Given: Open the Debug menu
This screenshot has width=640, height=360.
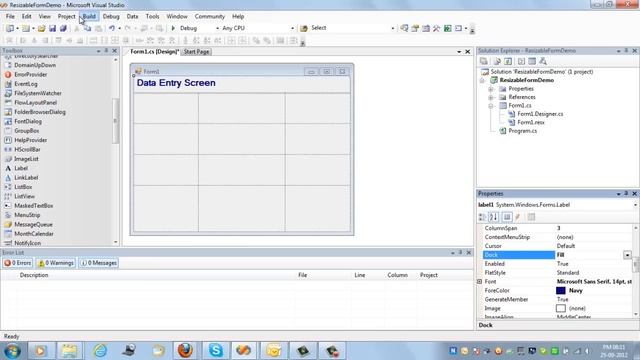Looking at the screenshot, I should 111,16.
